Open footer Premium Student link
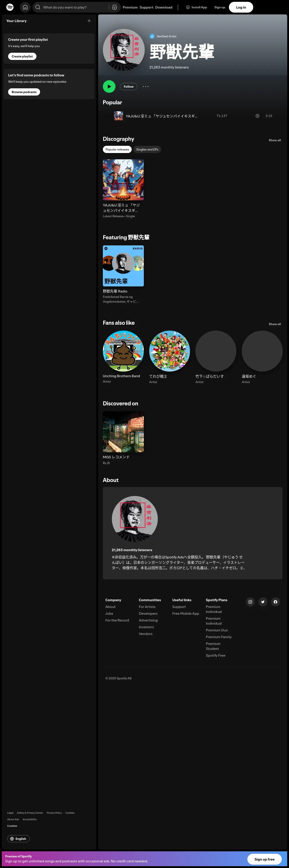The width and height of the screenshot is (289, 868). 213,646
